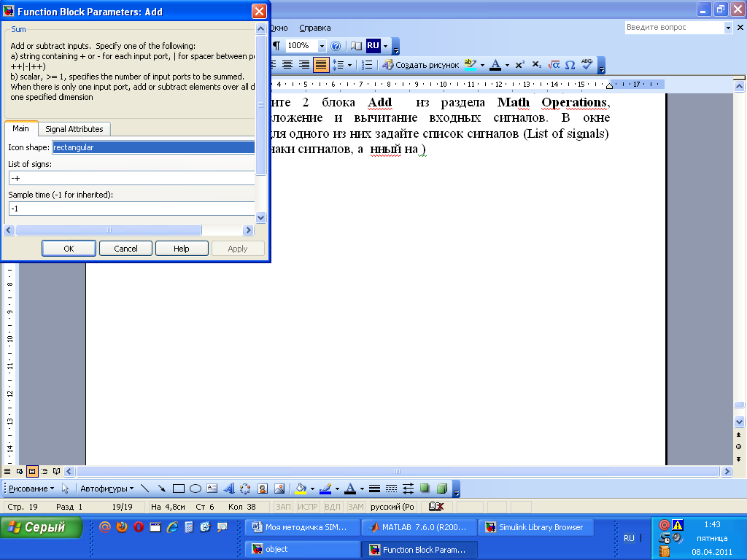Apply superscript formatting
Screen dimensions: 747x560
click(x=519, y=65)
